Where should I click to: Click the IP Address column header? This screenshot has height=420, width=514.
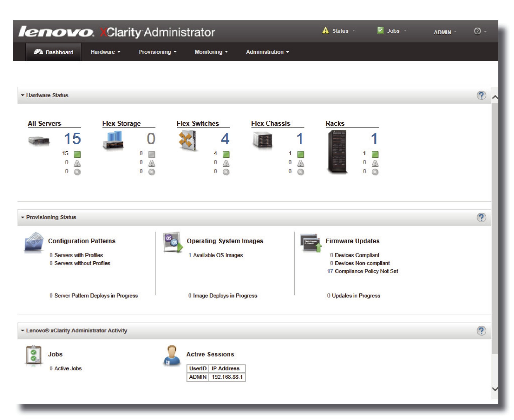click(227, 369)
